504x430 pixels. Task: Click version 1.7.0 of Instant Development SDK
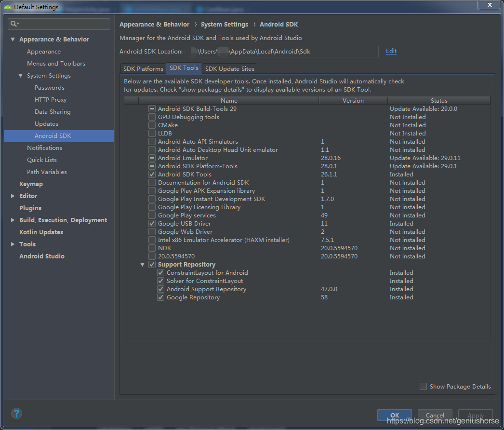point(327,199)
